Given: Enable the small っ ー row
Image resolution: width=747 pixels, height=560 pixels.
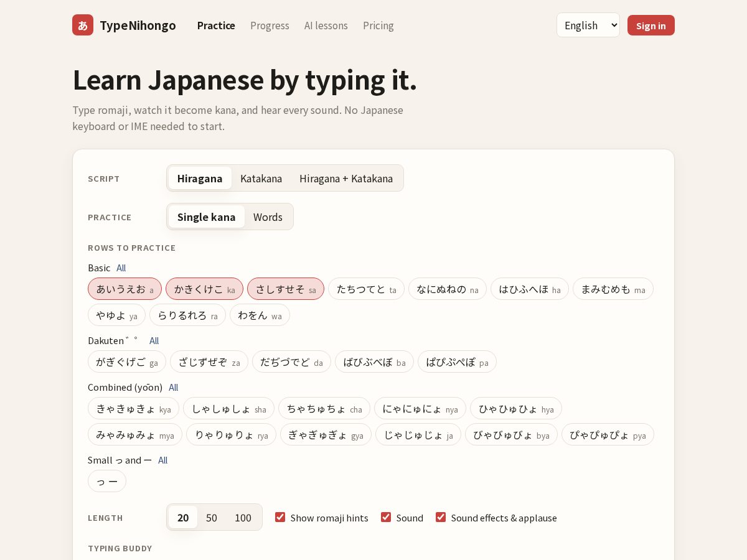Looking at the screenshot, I should pos(107,481).
